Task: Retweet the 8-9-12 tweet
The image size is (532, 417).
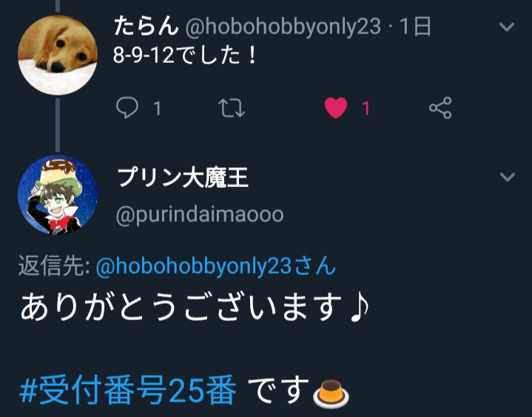Action: (232, 108)
